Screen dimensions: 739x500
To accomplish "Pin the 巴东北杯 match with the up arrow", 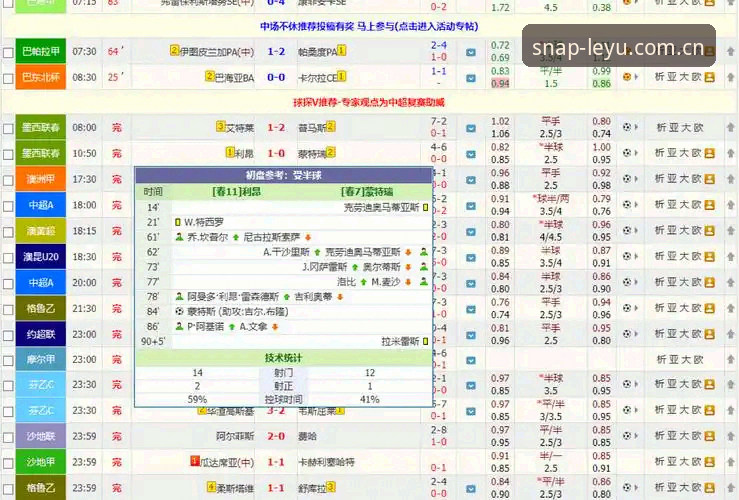I will coord(731,77).
